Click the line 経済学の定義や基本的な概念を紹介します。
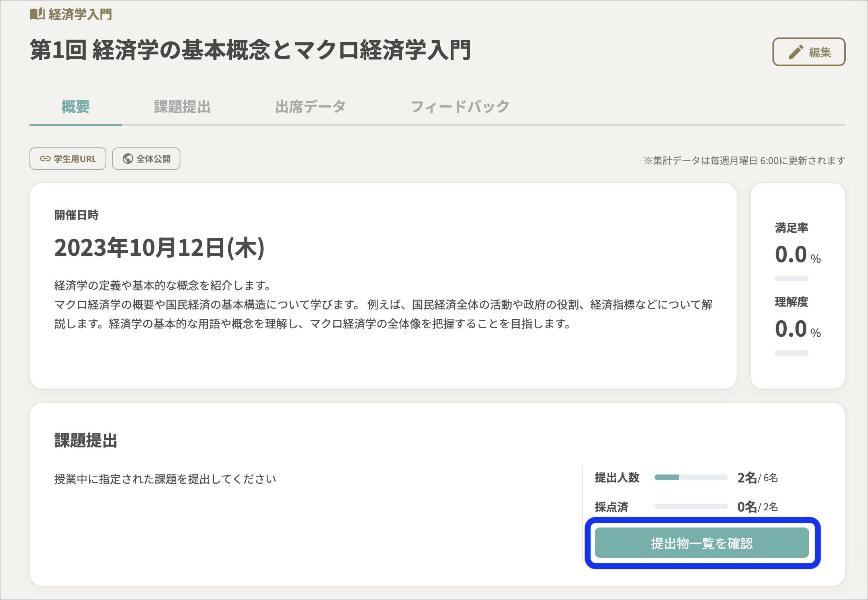Screen dimensions: 868x600 point(164,285)
